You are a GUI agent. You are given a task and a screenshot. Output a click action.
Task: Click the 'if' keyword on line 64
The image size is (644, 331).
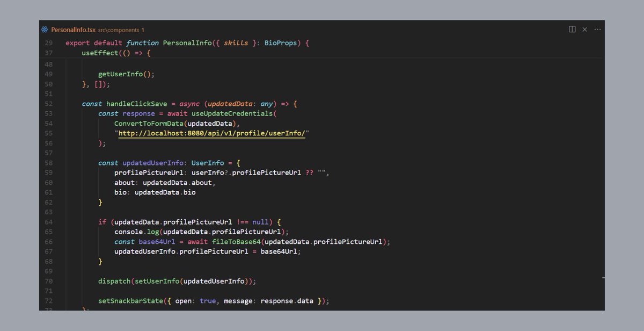point(102,222)
